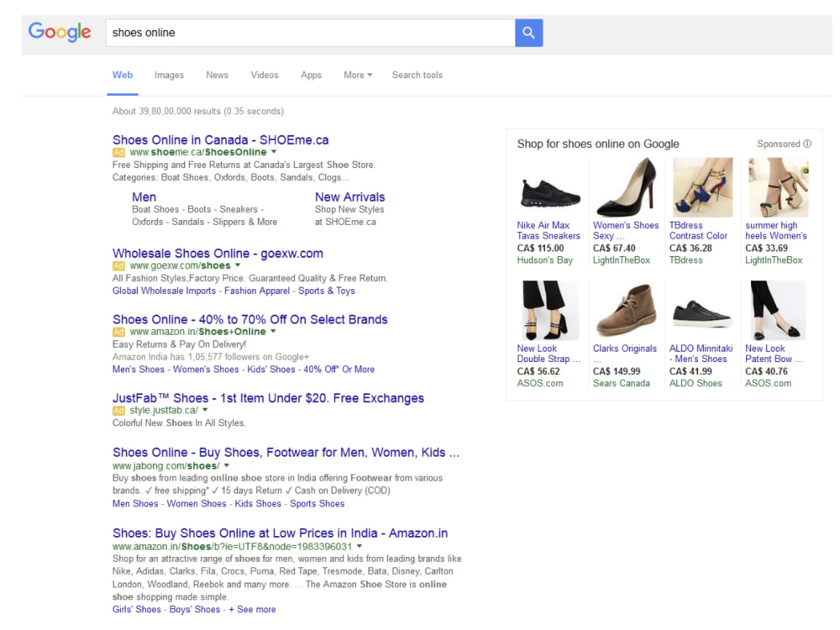The width and height of the screenshot is (840, 630).
Task: Click 'Hudson's Bay' store name
Action: (x=545, y=260)
